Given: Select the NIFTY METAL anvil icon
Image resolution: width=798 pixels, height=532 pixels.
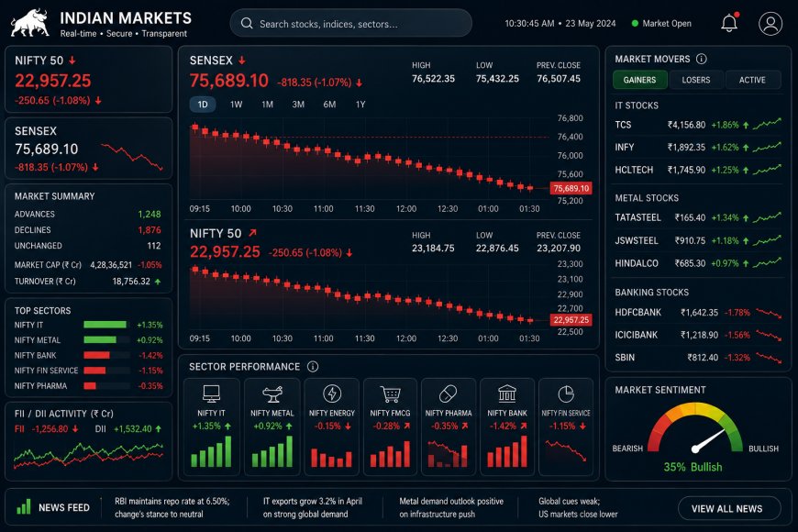Looking at the screenshot, I should pos(272,393).
